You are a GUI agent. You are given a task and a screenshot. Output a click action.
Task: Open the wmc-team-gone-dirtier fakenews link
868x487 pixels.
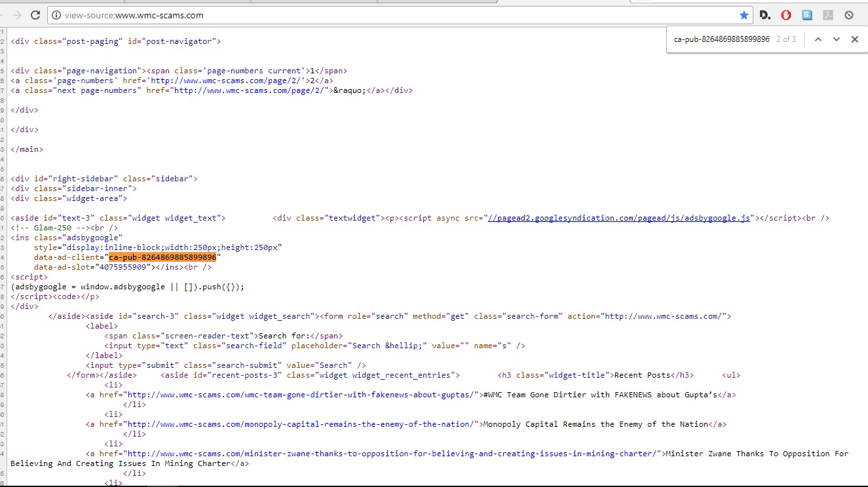tap(300, 395)
